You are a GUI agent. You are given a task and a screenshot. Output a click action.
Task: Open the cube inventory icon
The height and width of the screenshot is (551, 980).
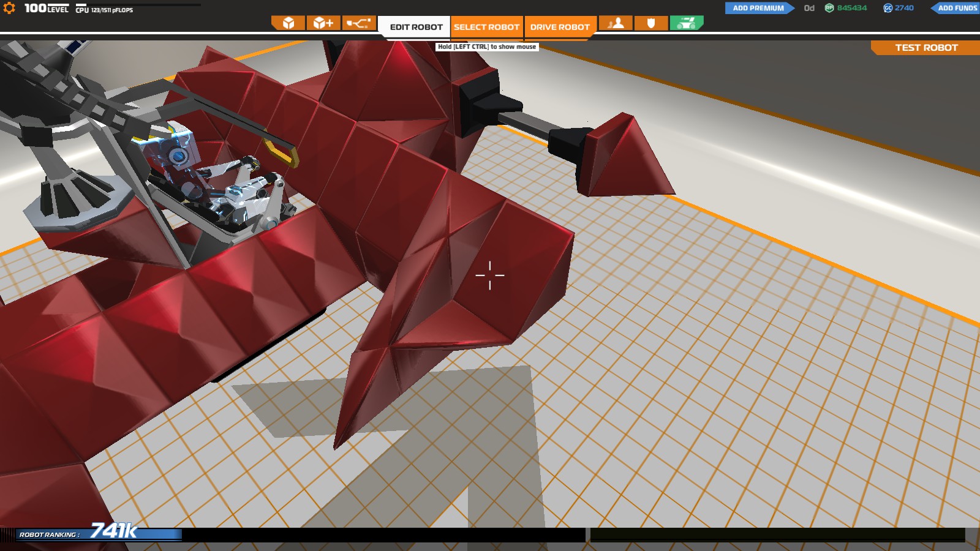point(288,23)
